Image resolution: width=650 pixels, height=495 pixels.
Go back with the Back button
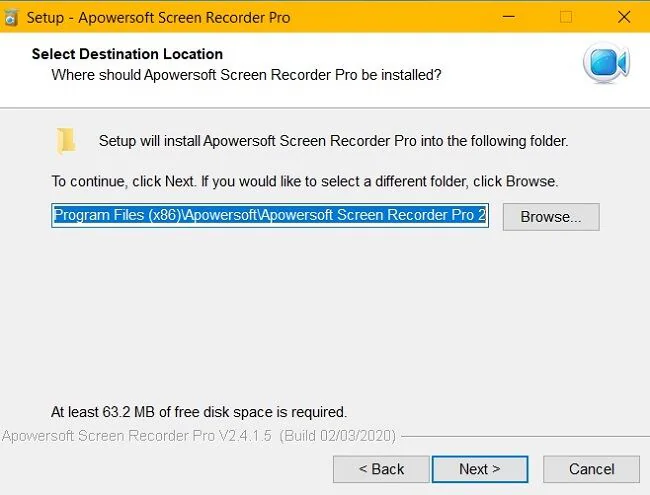click(x=381, y=469)
